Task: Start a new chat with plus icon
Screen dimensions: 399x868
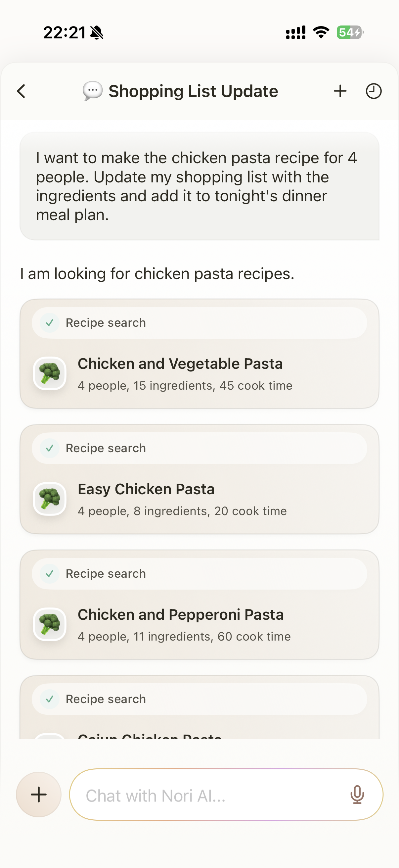Action: click(x=340, y=91)
